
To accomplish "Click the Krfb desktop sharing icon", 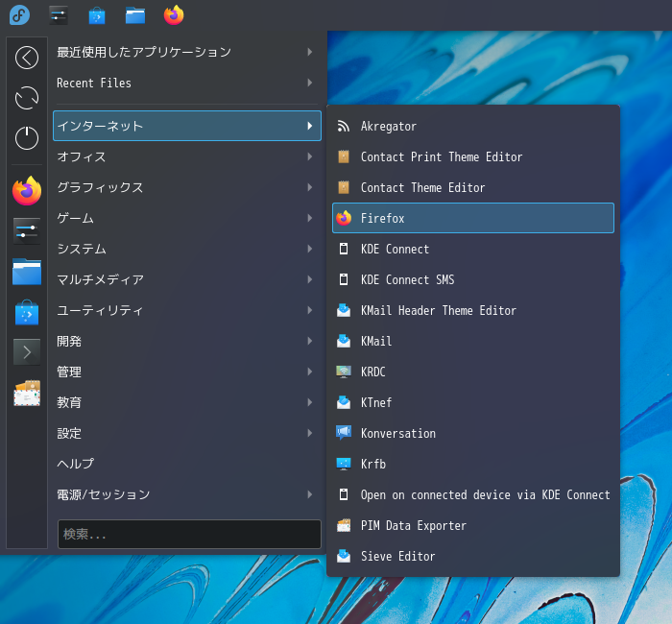I will pos(344,464).
